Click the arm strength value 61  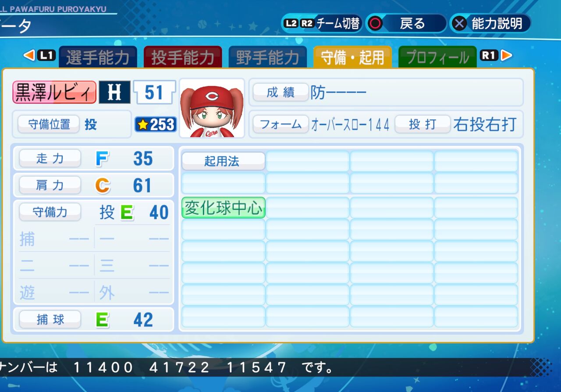point(142,186)
